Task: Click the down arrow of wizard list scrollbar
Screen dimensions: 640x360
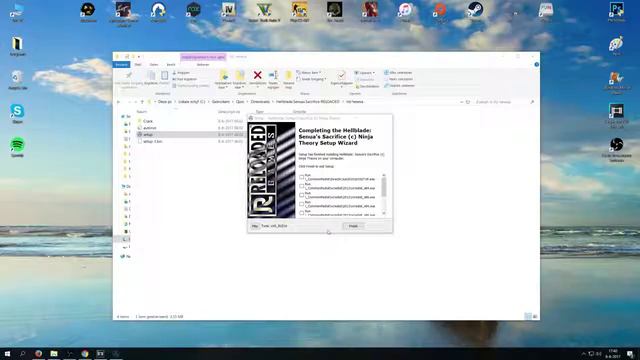Action: pos(384,213)
